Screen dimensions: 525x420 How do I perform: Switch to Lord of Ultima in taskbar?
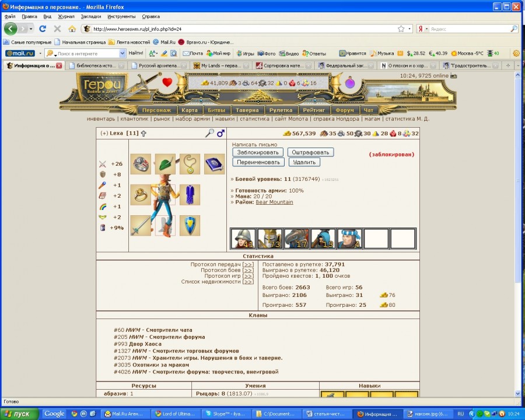(x=175, y=414)
